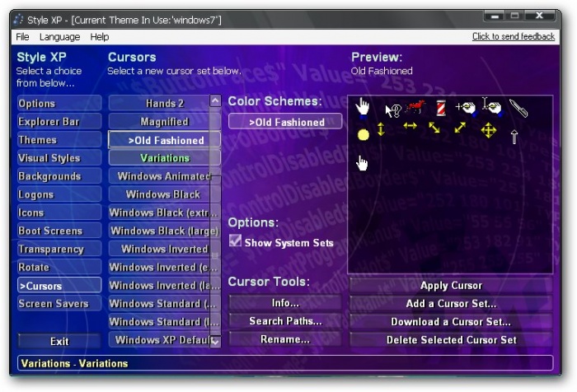Open the Help menu
The image size is (577, 392).
click(x=100, y=37)
